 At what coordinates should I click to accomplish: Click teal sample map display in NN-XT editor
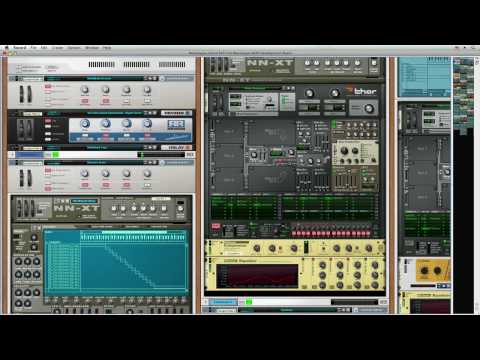116,262
